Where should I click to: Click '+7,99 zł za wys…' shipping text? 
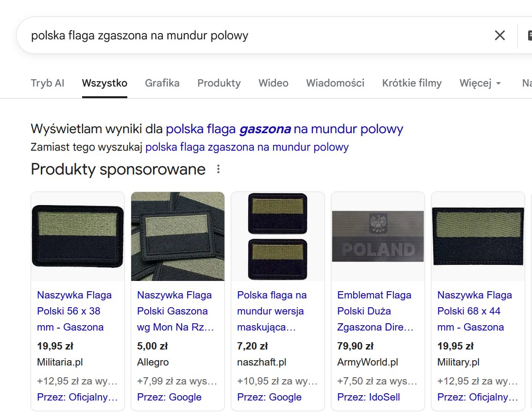click(177, 381)
